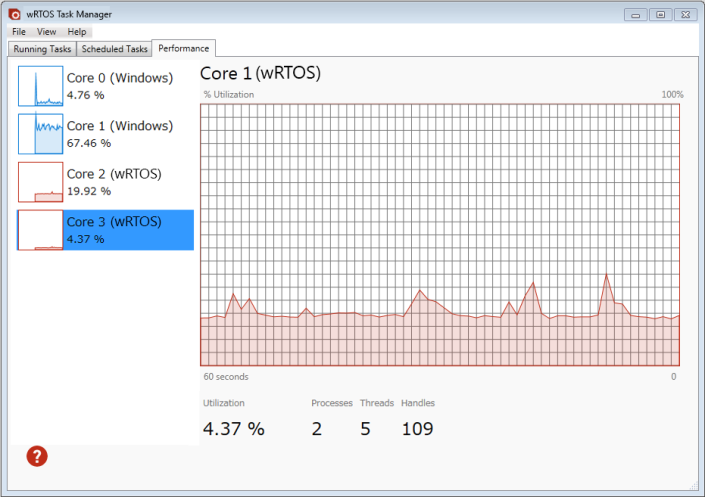Screen dimensions: 705x497
Task: Open the View menu
Action: point(46,32)
